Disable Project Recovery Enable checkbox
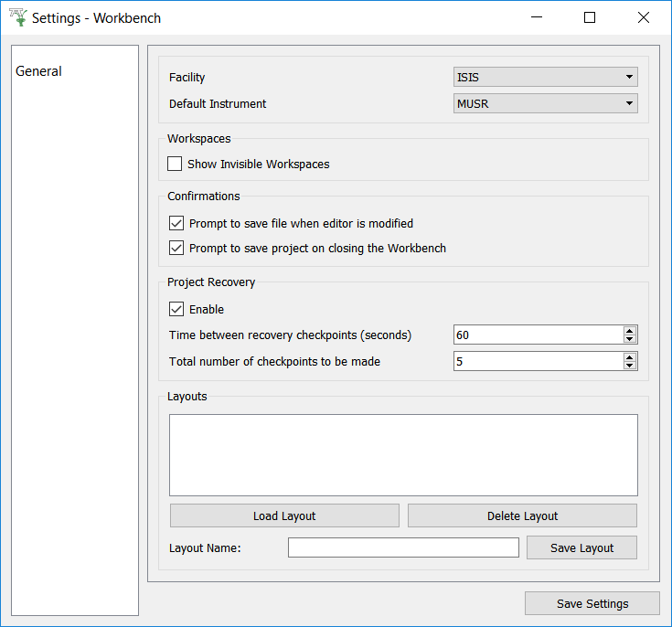The width and height of the screenshot is (672, 627). click(177, 310)
